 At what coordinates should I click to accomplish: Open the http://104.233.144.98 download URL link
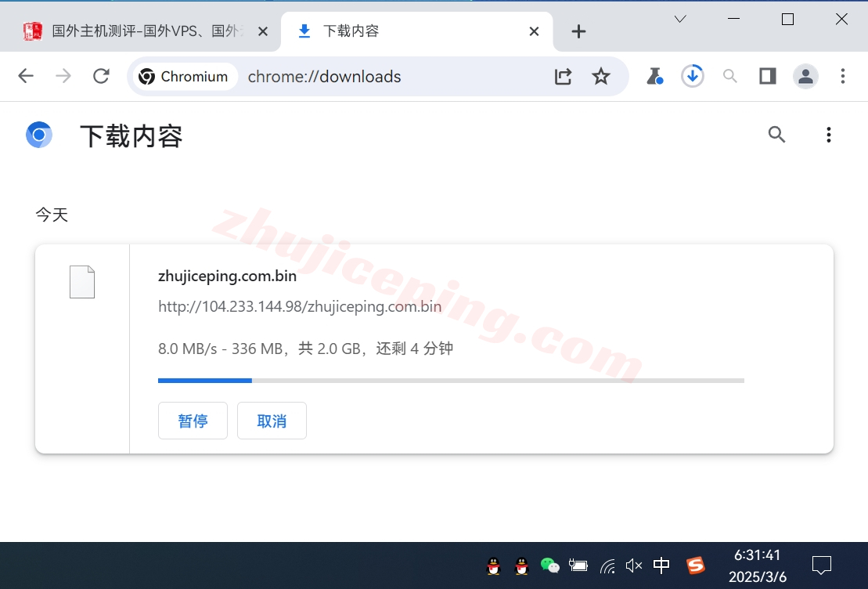[x=300, y=306]
